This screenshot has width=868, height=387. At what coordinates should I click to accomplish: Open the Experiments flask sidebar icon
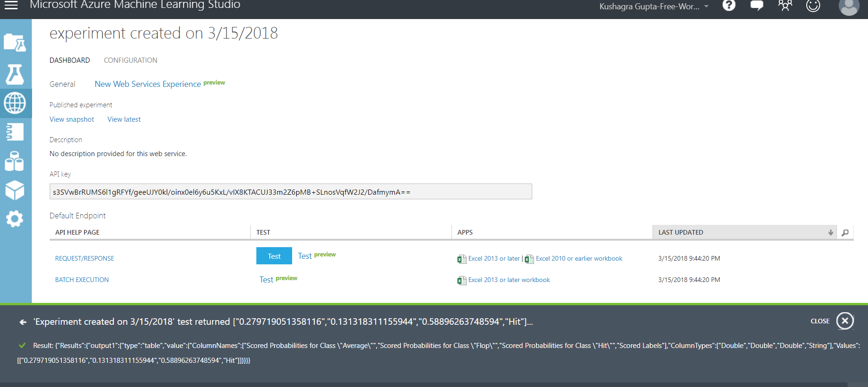[15, 74]
